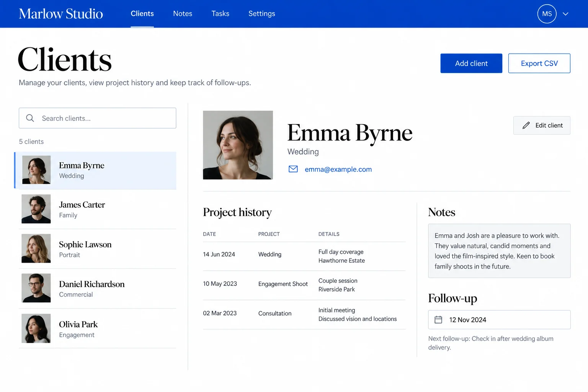Click the 10 May 2023 date cell

point(220,284)
